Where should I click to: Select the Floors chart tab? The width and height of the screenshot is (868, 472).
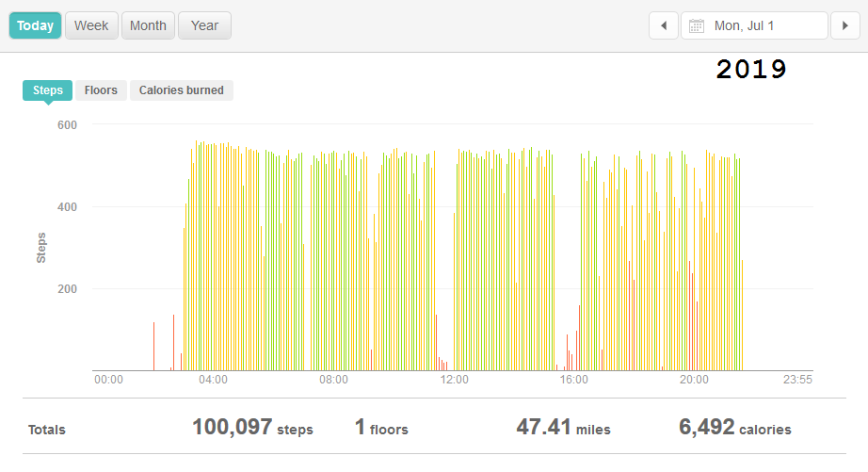tap(101, 90)
